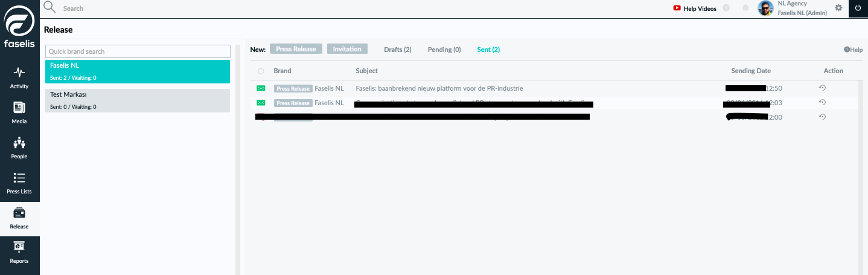Create a new Invitation
This screenshot has height=275, width=868.
pyautogui.click(x=347, y=49)
